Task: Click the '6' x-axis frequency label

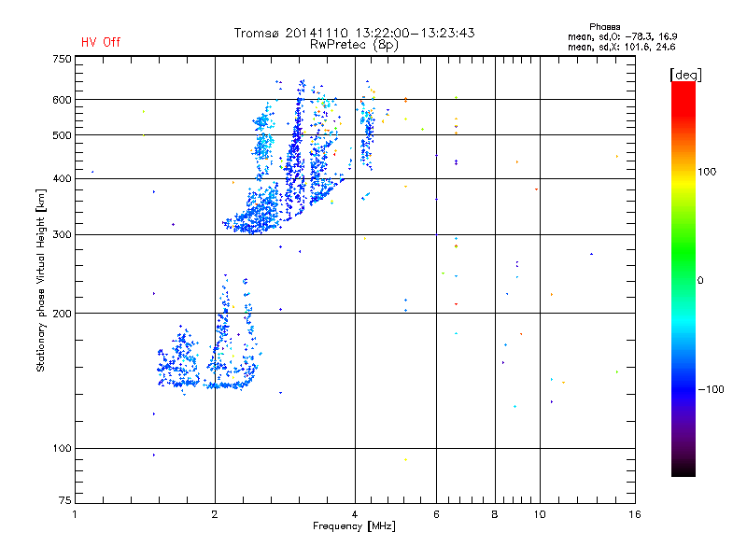Action: 436,514
